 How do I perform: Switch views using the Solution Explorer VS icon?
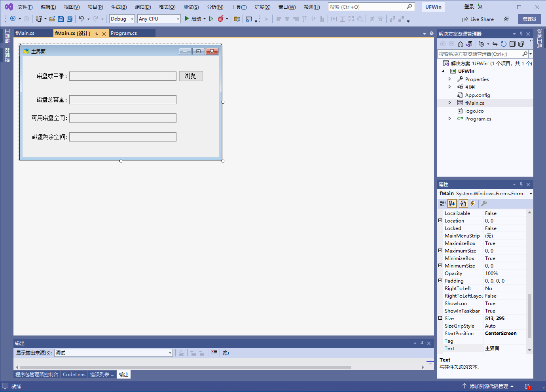[469, 44]
